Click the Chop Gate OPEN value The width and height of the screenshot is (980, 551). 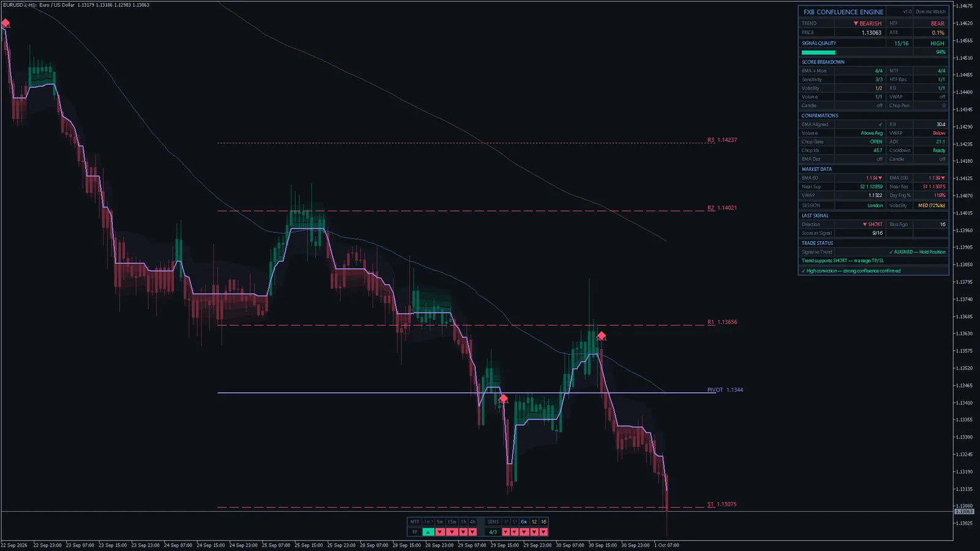876,141
